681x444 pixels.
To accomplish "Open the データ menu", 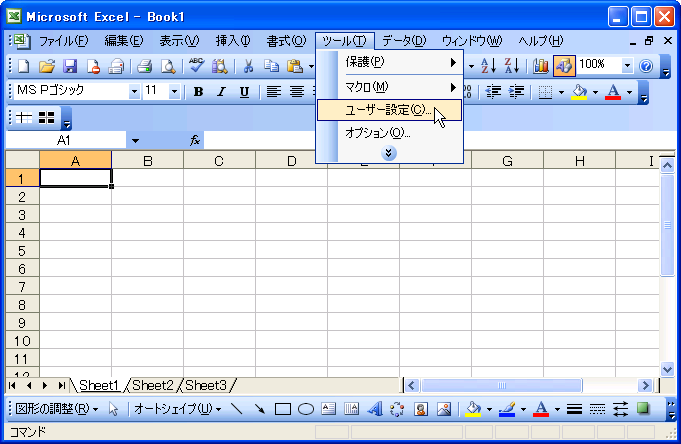I will click(404, 41).
